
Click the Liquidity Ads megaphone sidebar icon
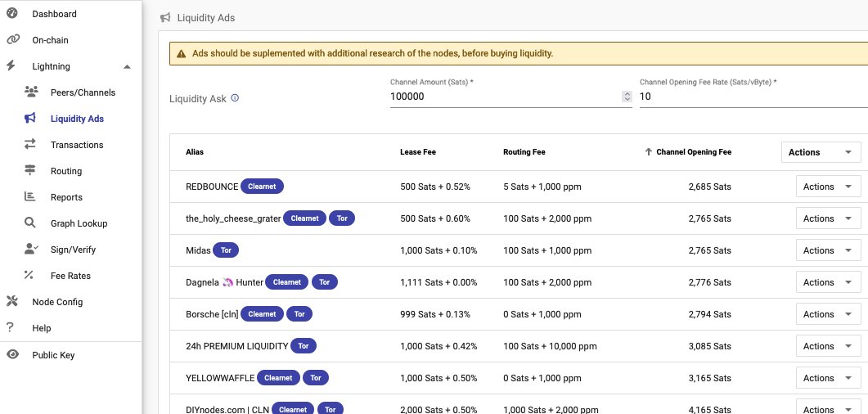coord(30,118)
